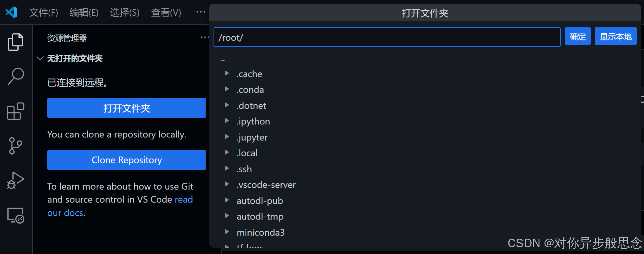Open the overflow menu in menu bar
Viewport: 644px width, 254px height.
point(200,12)
